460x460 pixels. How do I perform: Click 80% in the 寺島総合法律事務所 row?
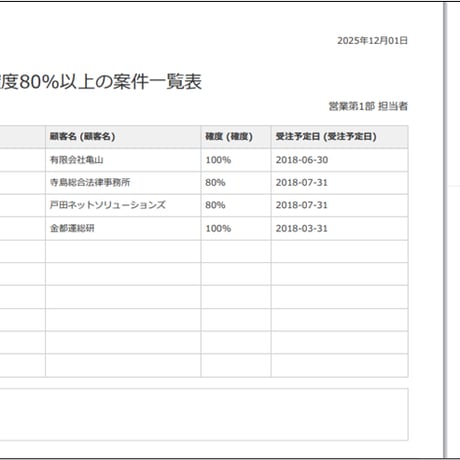pyautogui.click(x=215, y=183)
